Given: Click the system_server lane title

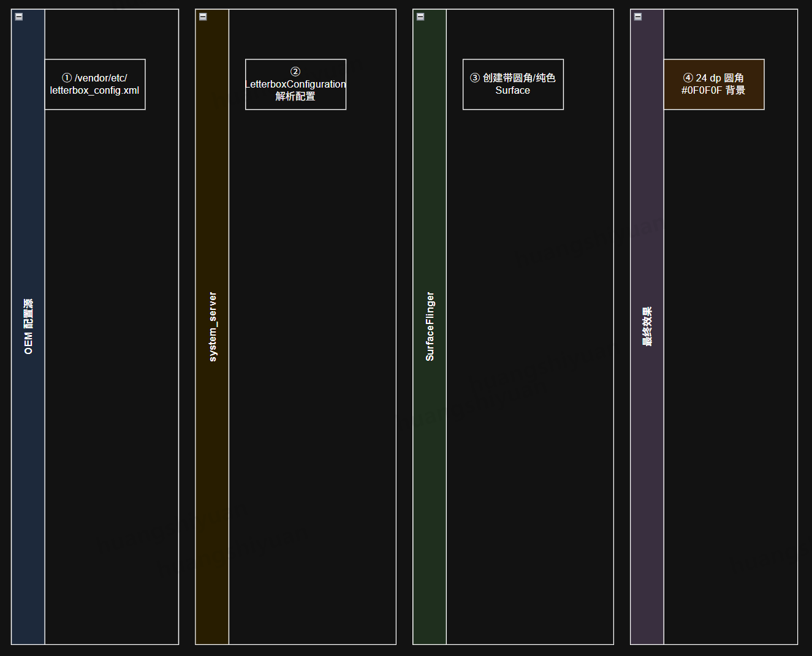Looking at the screenshot, I should 213,326.
